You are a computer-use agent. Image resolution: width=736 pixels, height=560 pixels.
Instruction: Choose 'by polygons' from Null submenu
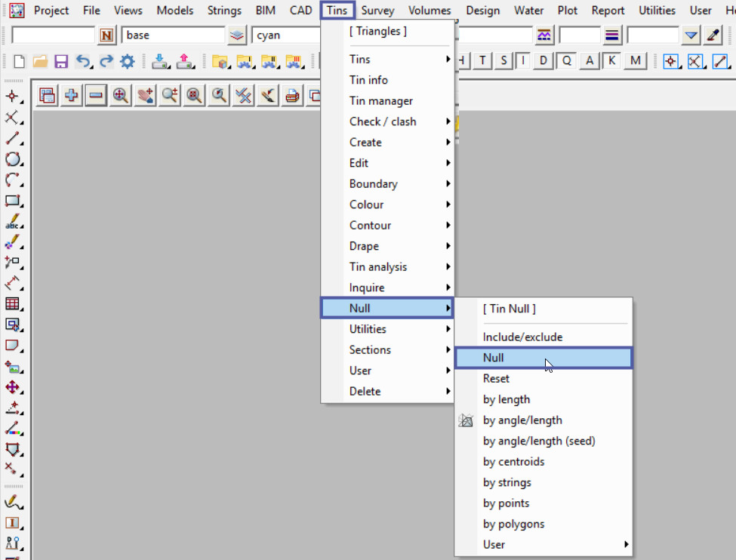coord(513,524)
